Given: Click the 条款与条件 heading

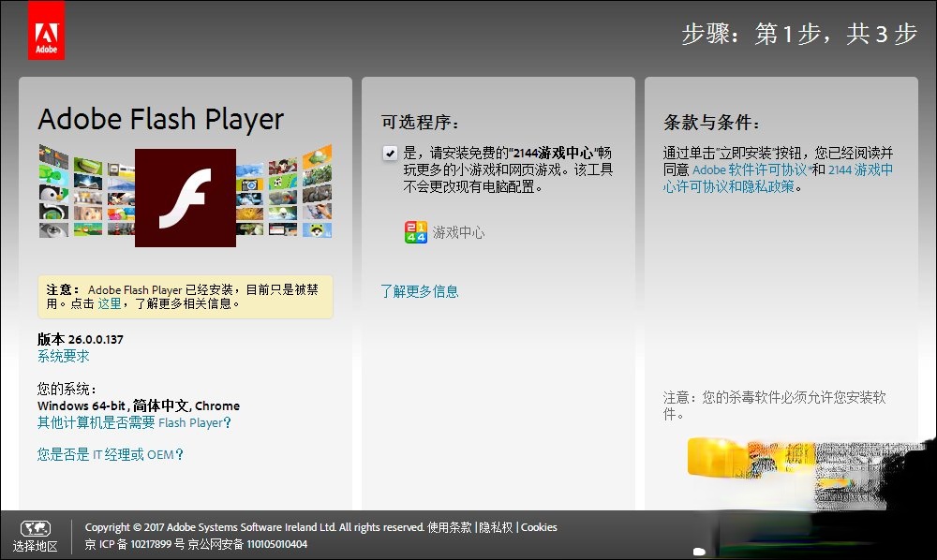Looking at the screenshot, I should (x=711, y=123).
